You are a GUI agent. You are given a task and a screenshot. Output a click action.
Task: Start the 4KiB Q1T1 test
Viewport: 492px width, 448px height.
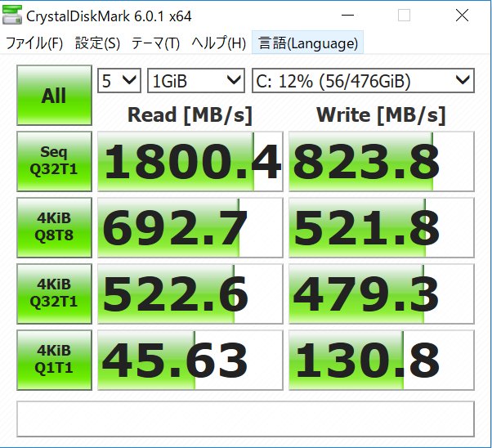tap(54, 359)
